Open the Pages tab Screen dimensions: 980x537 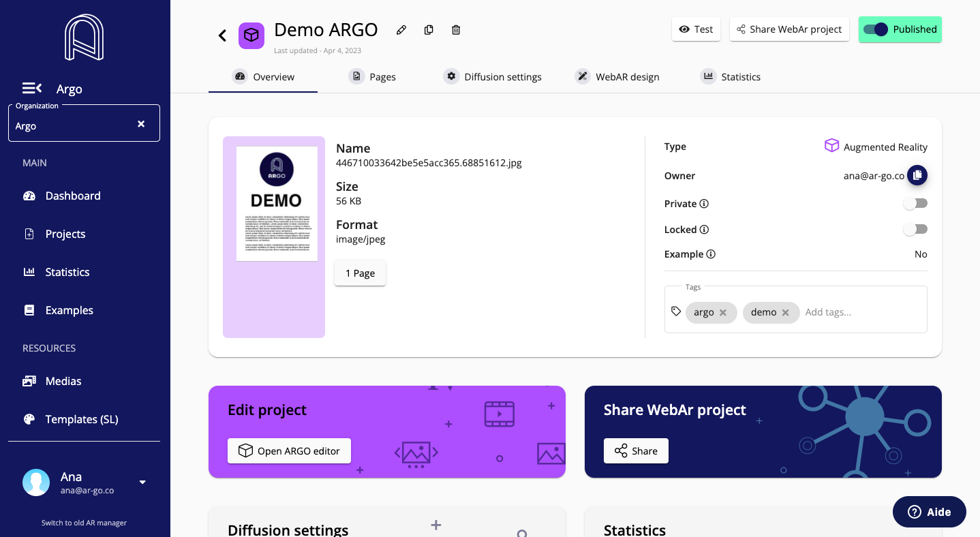pyautogui.click(x=372, y=77)
